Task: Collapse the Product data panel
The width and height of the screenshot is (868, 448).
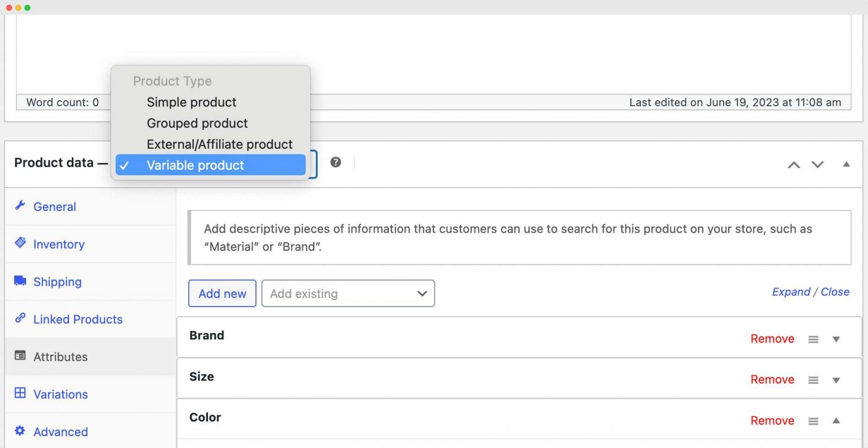Action: (x=846, y=163)
